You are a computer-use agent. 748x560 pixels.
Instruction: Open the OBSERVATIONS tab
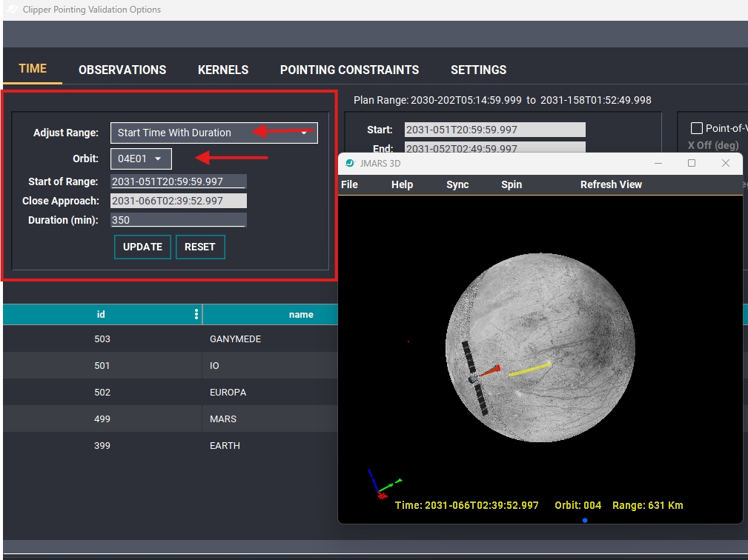pos(122,70)
